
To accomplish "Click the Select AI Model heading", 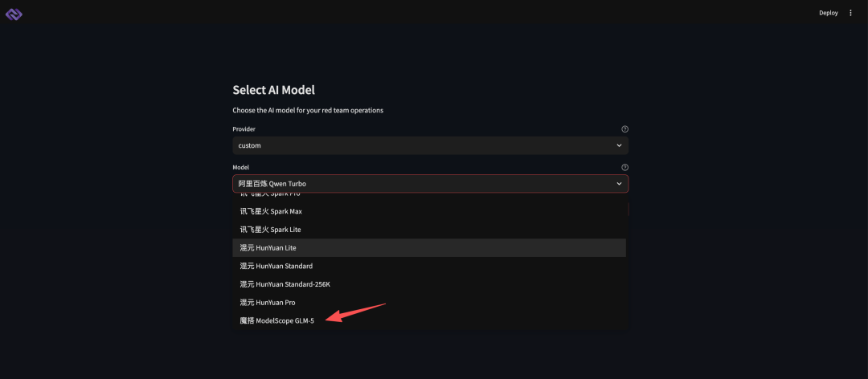I will (273, 90).
